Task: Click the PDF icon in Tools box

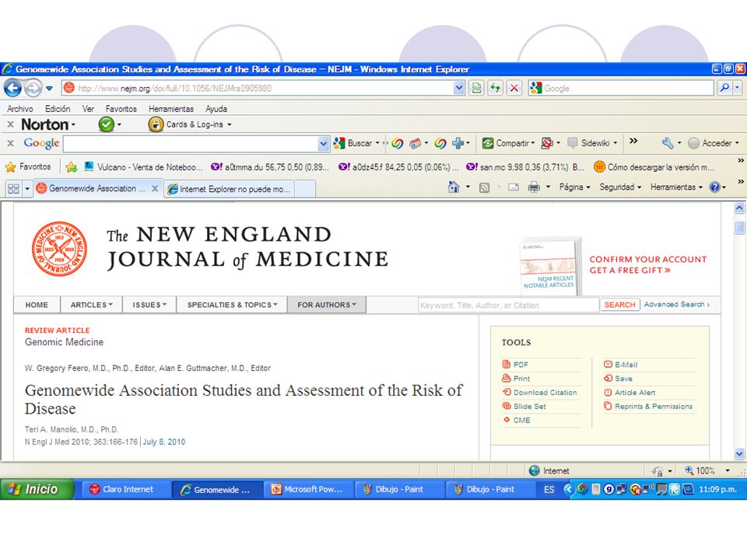Action: click(507, 364)
